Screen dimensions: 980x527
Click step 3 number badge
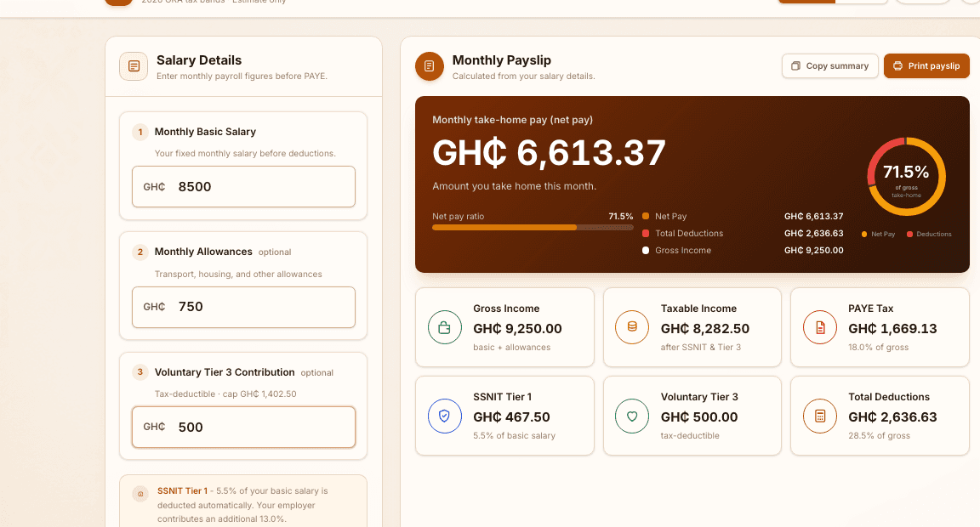(x=140, y=372)
